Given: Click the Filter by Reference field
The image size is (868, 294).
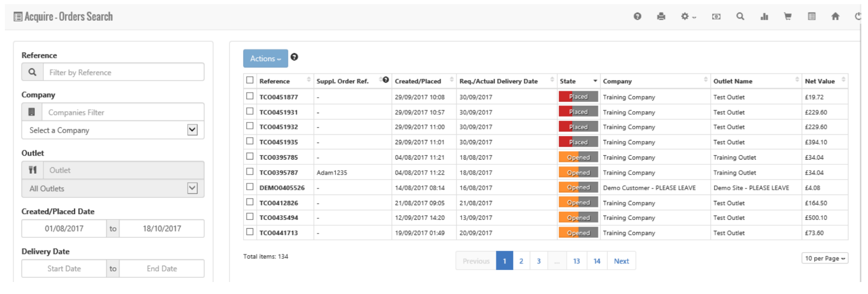Looking at the screenshot, I should (x=123, y=72).
